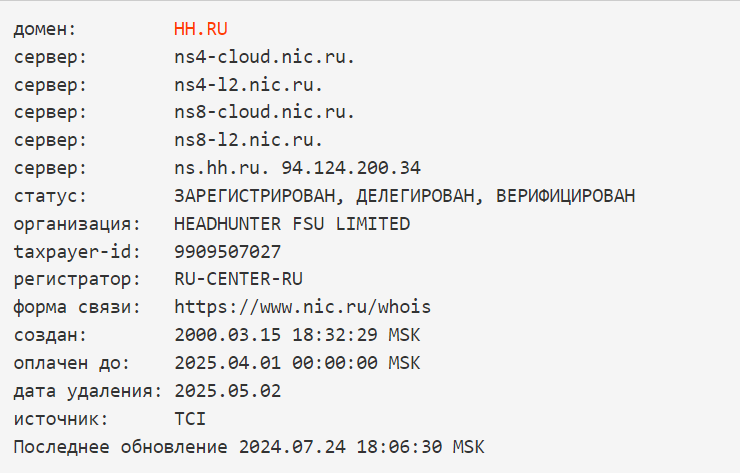Select the HEADHUNTER FSU LIMITED organization name
Image resolution: width=740 pixels, height=473 pixels.
point(292,223)
